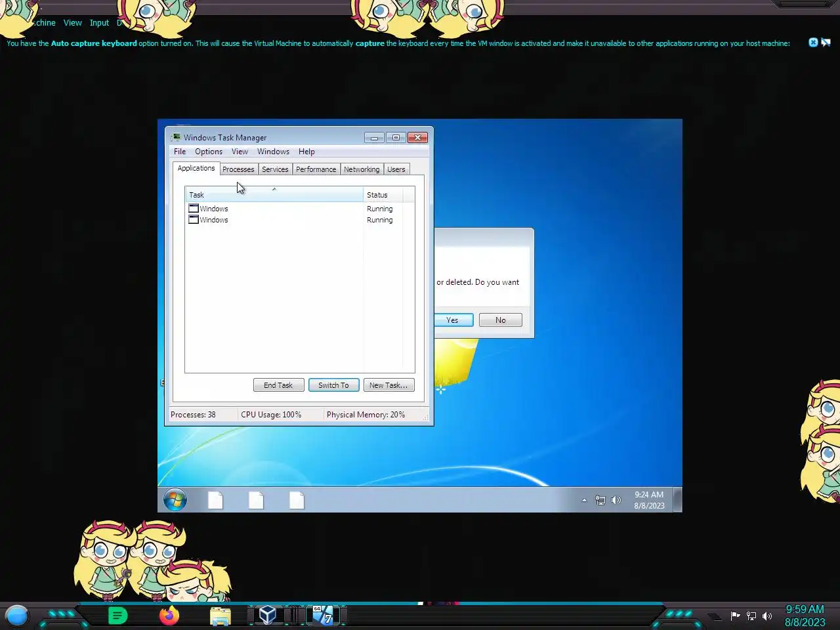Click the Physical Memory: 20% status text

pyautogui.click(x=366, y=415)
